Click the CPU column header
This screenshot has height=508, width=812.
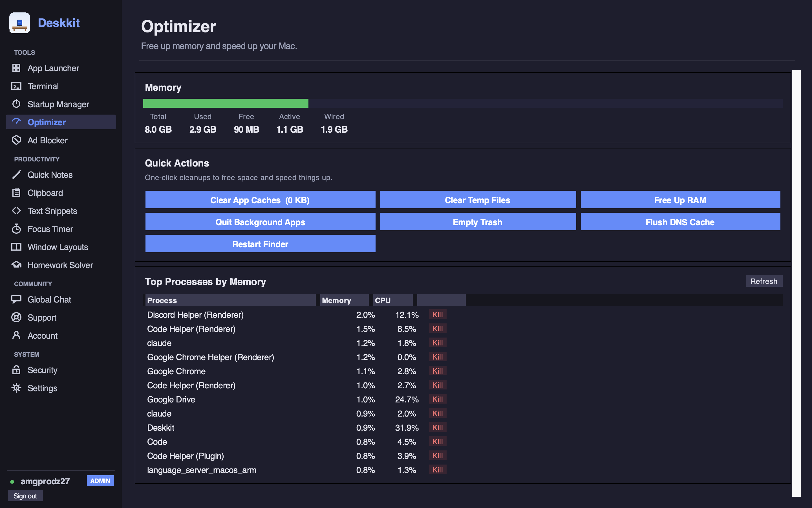[x=392, y=300]
